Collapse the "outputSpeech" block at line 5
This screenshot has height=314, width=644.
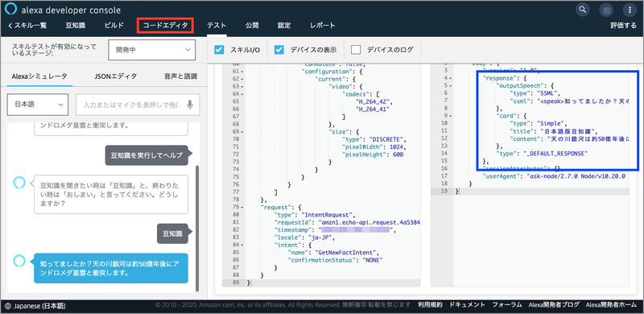[450, 86]
